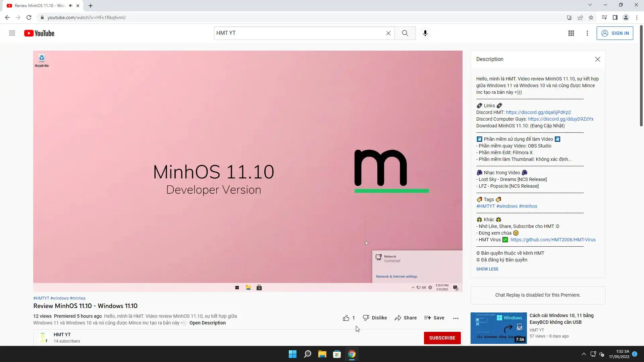Click the Dislike button
This screenshot has height=362, width=644.
tap(375, 318)
